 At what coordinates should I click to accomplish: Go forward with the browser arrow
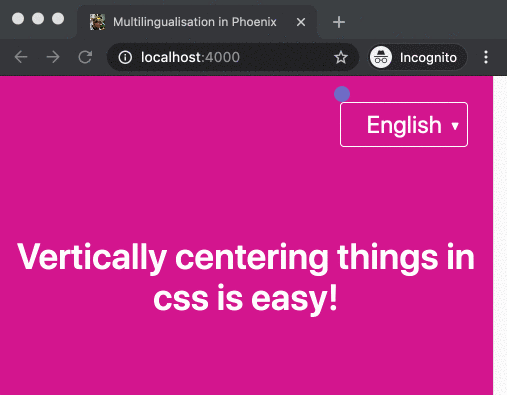pos(53,57)
